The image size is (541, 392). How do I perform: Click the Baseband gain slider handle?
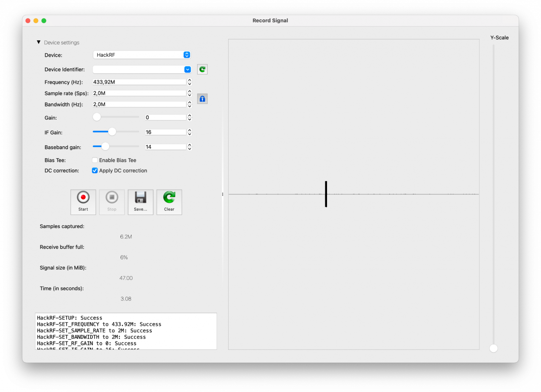[x=105, y=147]
